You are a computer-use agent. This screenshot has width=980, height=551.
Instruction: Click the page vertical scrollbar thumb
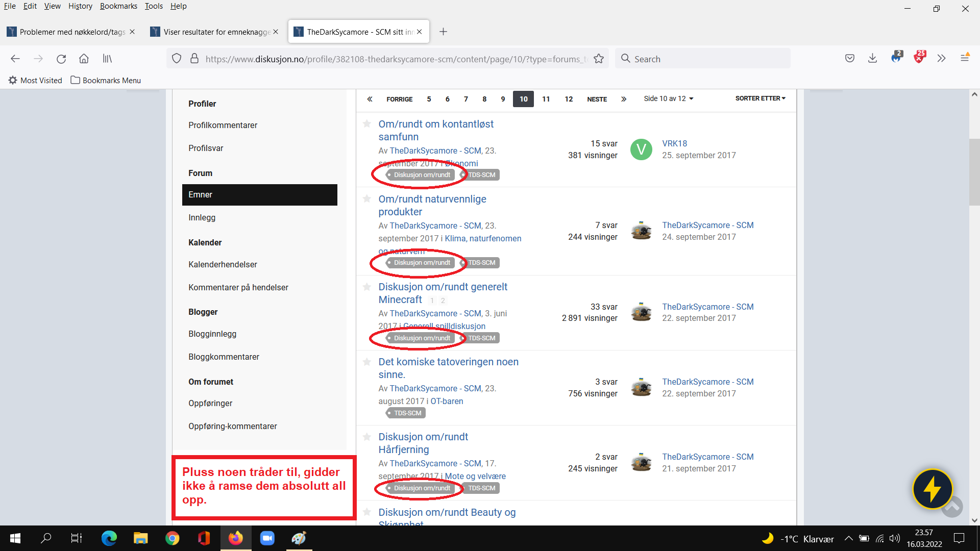click(x=974, y=172)
